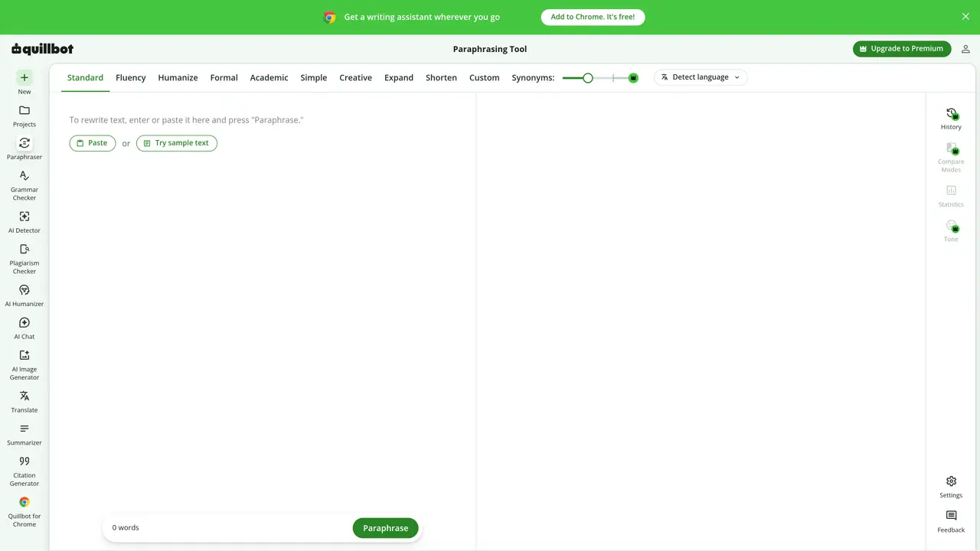The height and width of the screenshot is (551, 980).
Task: Click the '0 words' counter
Action: point(126,528)
